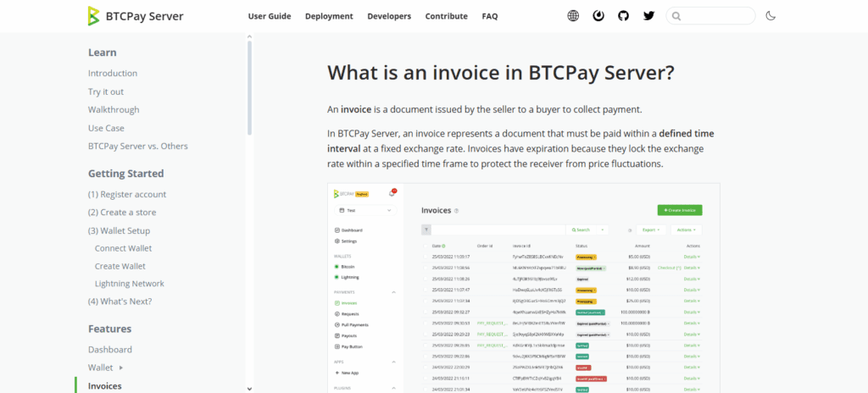Click the filter funnel icon in Invoices table
The height and width of the screenshot is (393, 868).
[x=426, y=230]
